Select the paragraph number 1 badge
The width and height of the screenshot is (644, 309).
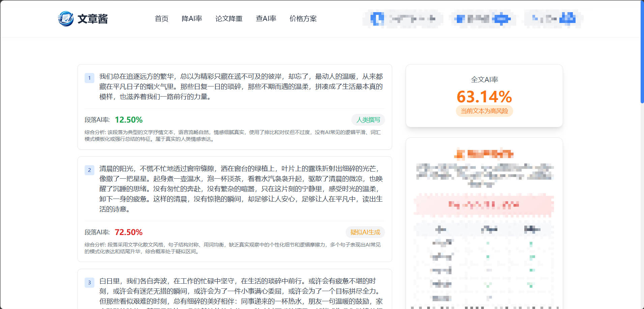click(x=89, y=78)
